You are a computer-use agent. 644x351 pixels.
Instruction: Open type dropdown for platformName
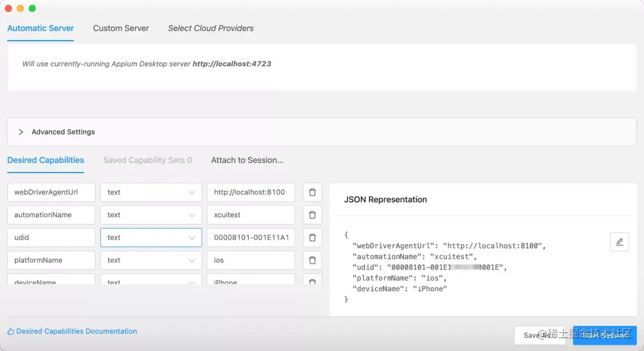pos(151,260)
